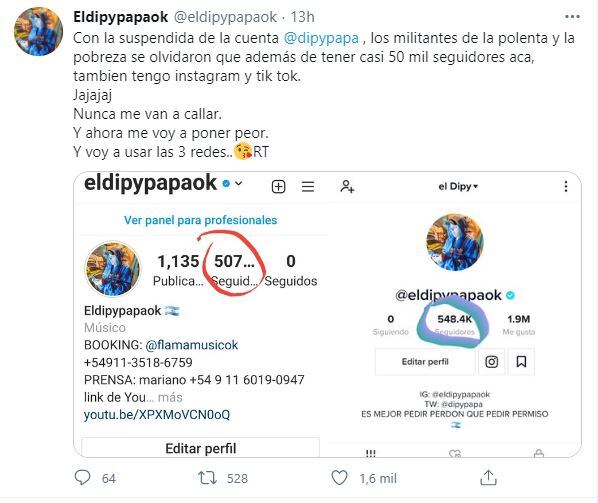Open the el Dipy account dropdown
This screenshot has width=598, height=503.
coord(458,186)
